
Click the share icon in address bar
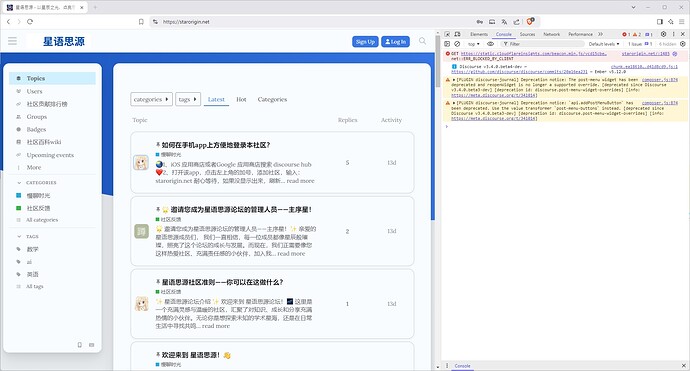[x=517, y=22]
